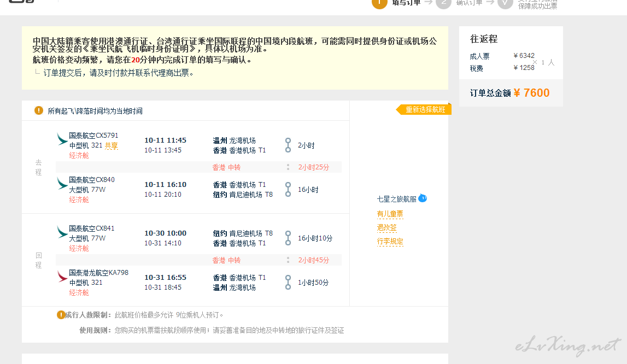Screen dimensions: 627x364
Task: Click the departure time 10-11 16:10
Action: point(165,184)
